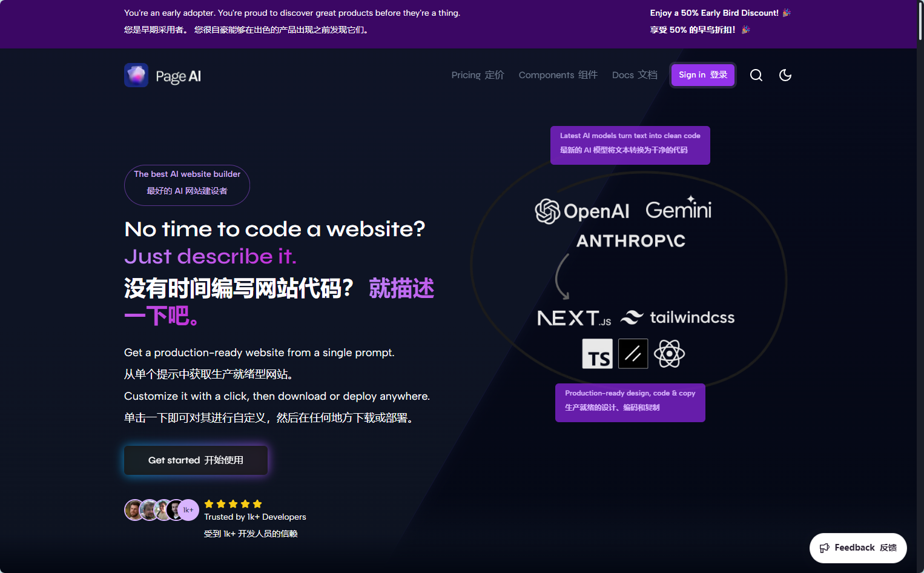Click the Next.js logo
Image resolution: width=924 pixels, height=573 pixels.
574,318
